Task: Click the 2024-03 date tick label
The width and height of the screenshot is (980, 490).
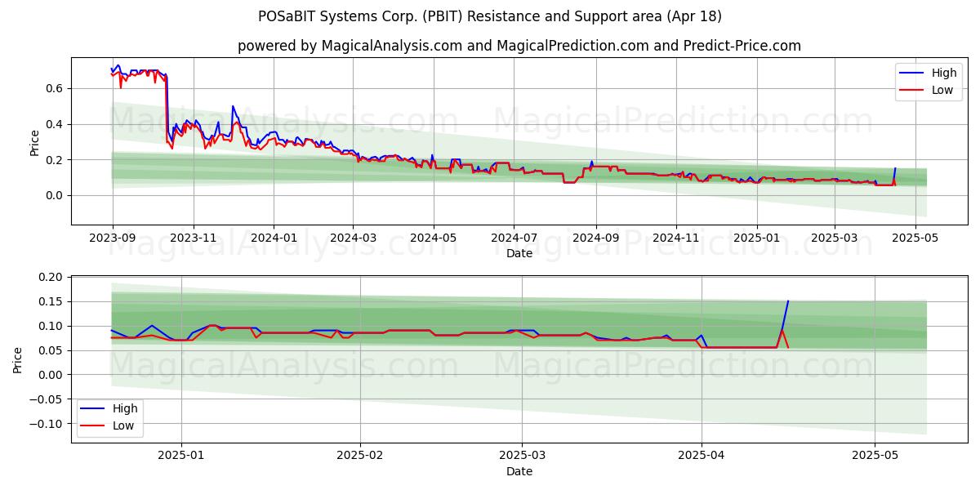Action: point(353,237)
